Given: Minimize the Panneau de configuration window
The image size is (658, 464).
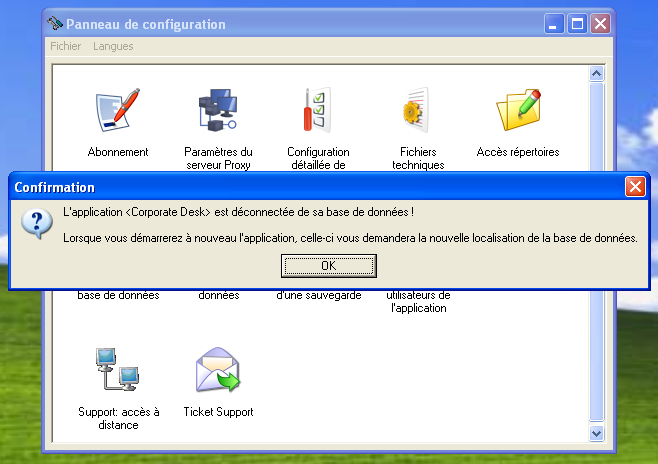Looking at the screenshot, I should coord(554,23).
